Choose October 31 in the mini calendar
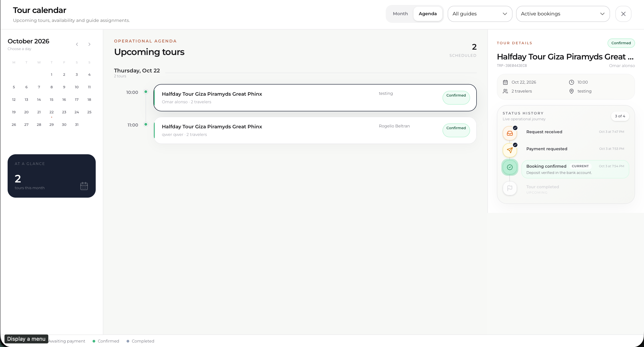This screenshot has height=347, width=644. (77, 125)
